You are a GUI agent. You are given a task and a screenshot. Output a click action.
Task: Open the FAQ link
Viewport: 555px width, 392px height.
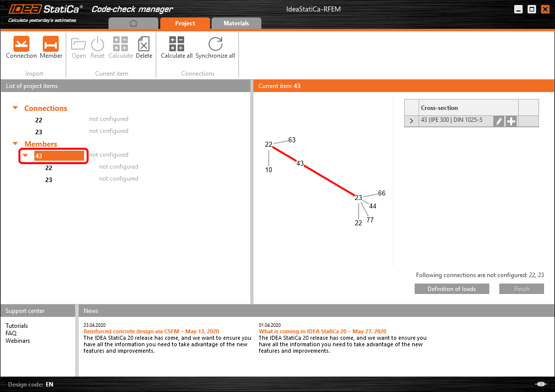(11, 333)
